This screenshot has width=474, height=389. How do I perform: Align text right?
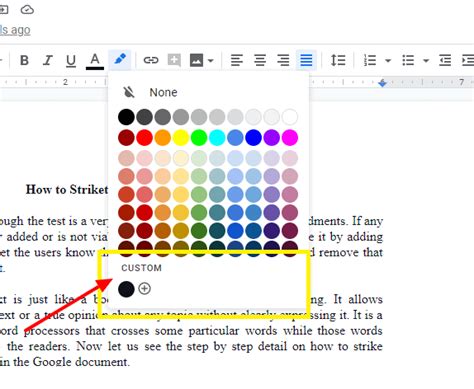pos(283,60)
